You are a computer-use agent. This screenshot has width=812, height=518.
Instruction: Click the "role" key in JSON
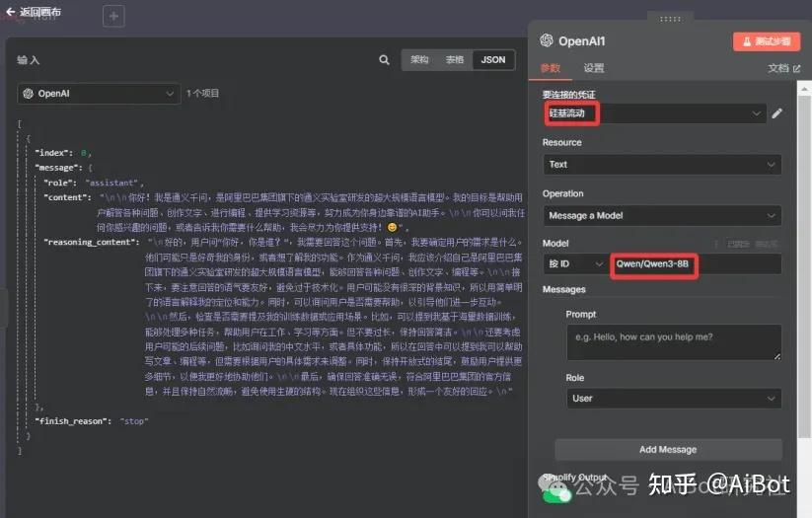59,183
